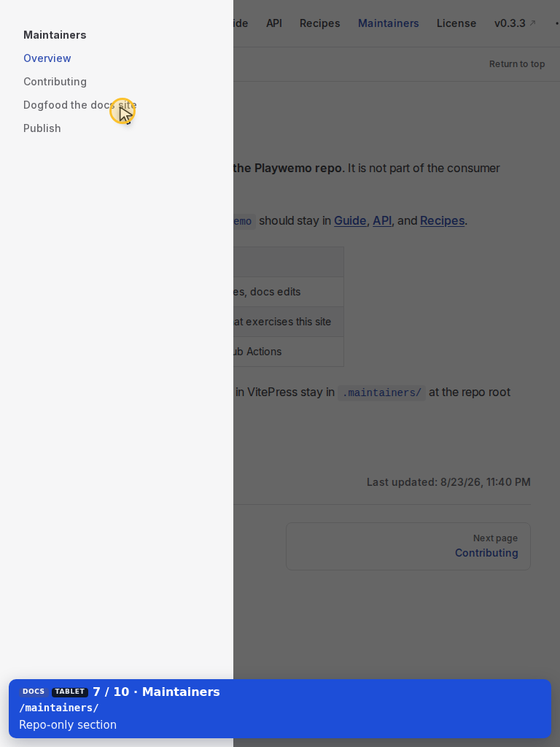Follow the inline Recipes link in text

click(x=442, y=220)
